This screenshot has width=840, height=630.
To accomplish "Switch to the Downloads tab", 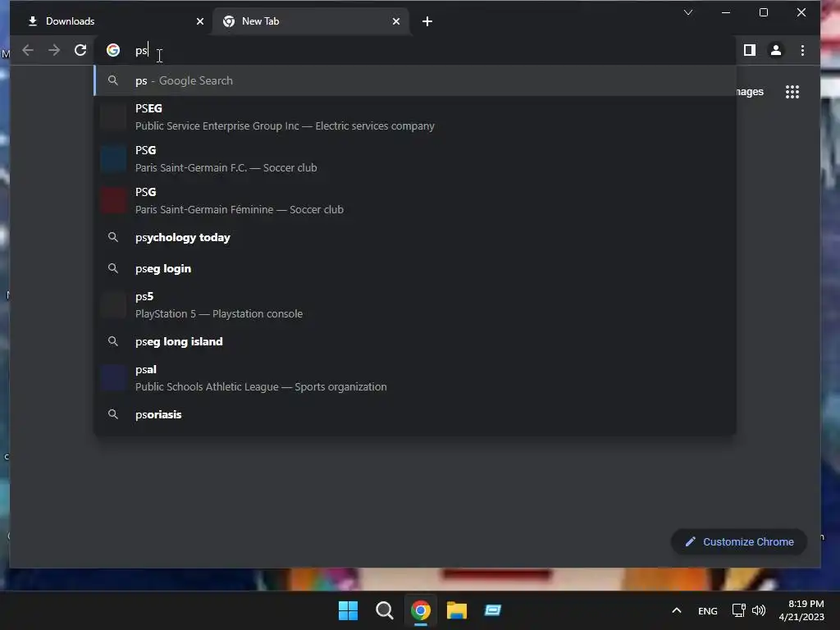I will pos(114,21).
